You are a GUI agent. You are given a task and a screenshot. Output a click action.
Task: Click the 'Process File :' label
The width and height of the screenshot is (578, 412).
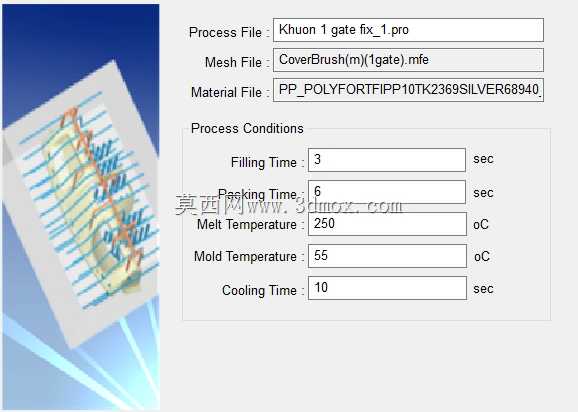click(x=229, y=32)
